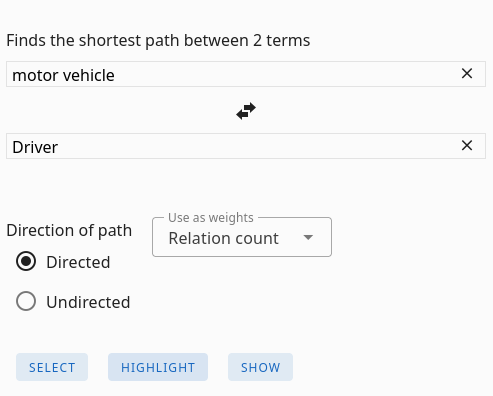The width and height of the screenshot is (493, 396).
Task: Choose the "Directed" option label text
Action: [x=78, y=262]
